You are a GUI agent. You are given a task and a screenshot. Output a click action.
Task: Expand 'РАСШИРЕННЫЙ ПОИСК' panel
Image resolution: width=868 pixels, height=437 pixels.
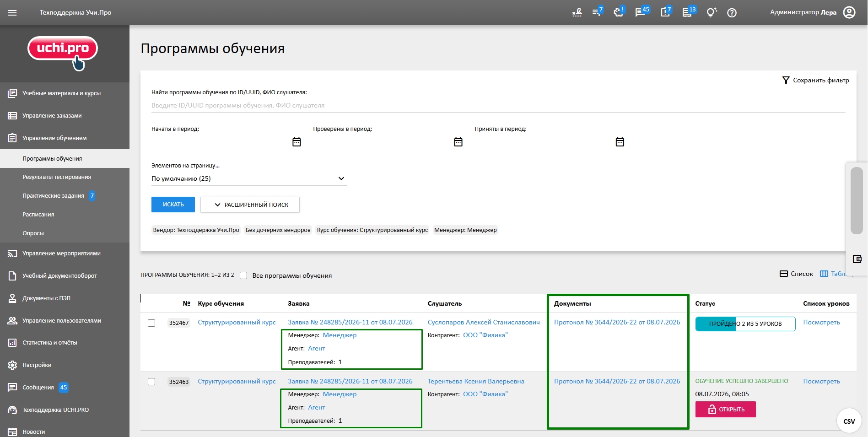(x=250, y=205)
